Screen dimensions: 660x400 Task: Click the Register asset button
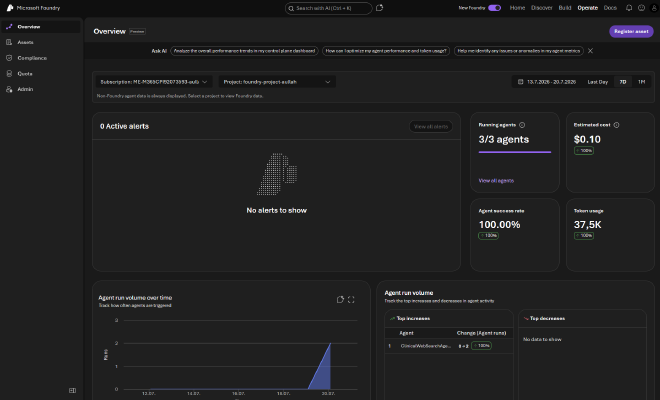tap(631, 31)
